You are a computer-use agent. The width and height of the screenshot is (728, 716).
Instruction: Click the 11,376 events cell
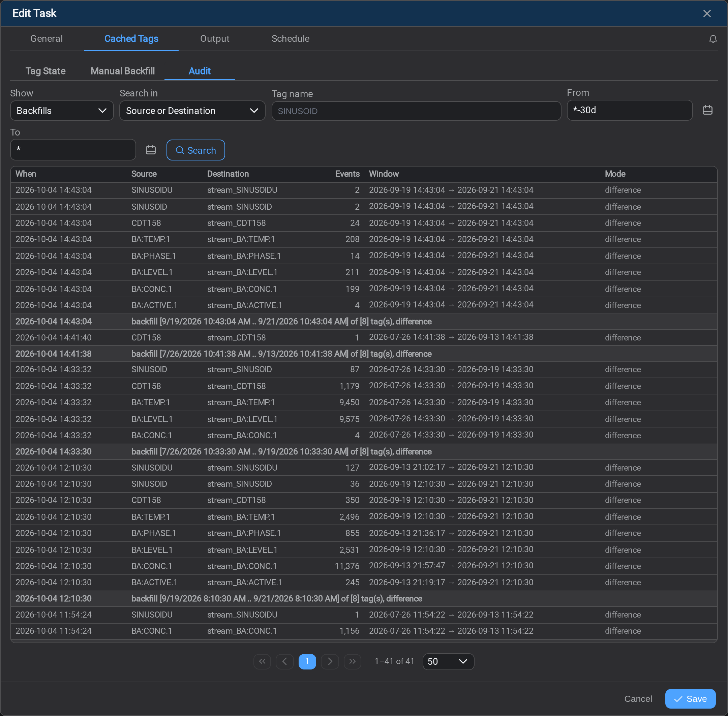(347, 566)
